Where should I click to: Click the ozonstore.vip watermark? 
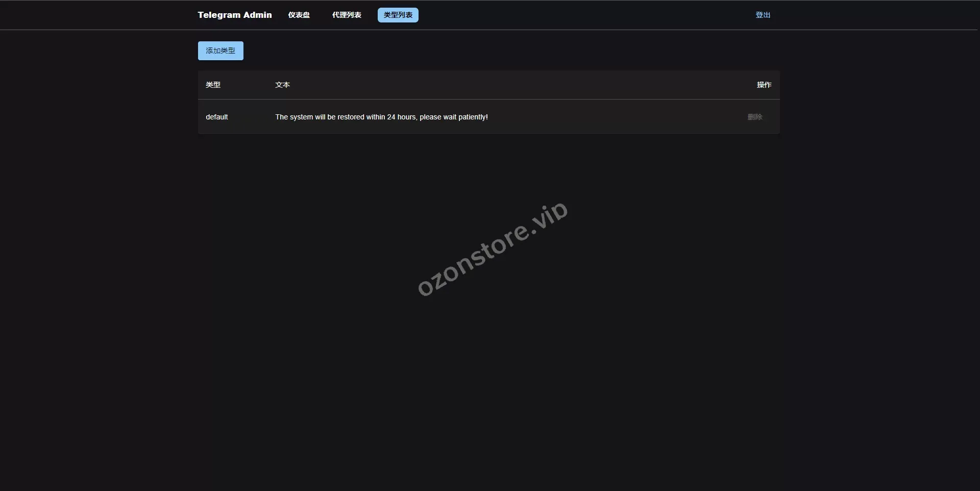pyautogui.click(x=492, y=249)
